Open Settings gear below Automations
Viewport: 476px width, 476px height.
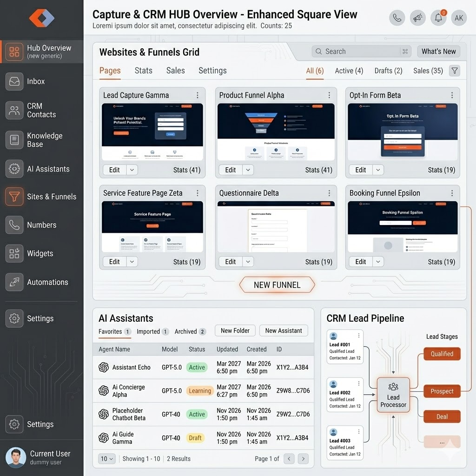click(14, 318)
